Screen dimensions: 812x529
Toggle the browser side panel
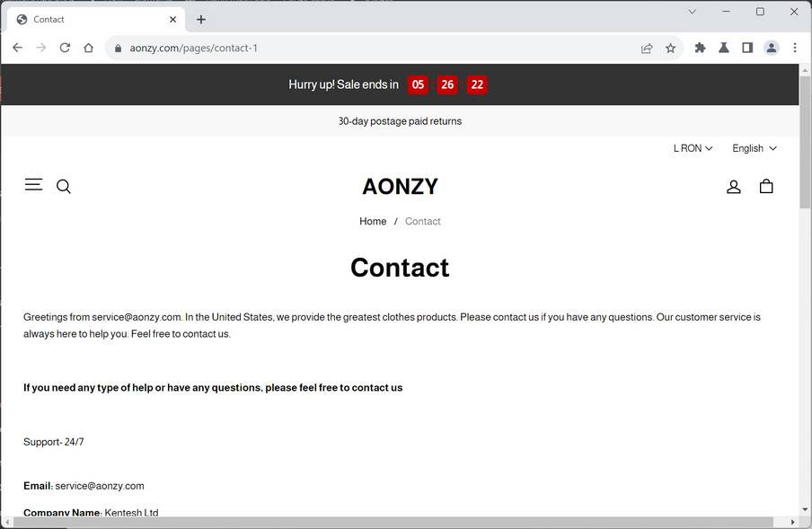tap(747, 48)
